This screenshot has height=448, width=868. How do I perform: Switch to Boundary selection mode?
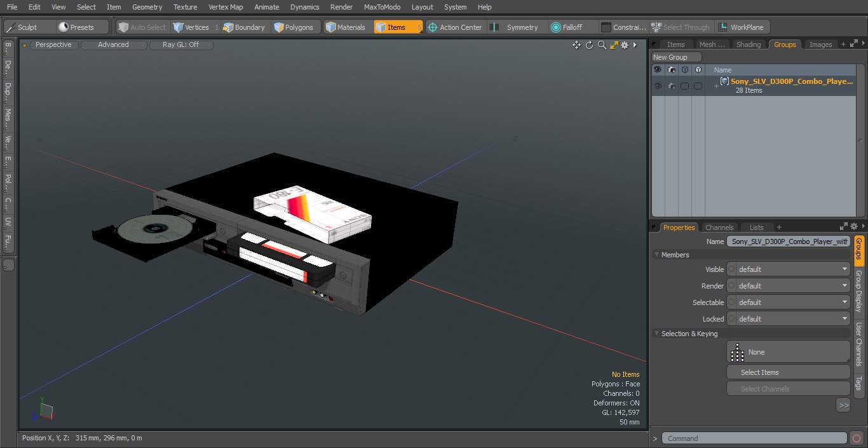[x=245, y=27]
